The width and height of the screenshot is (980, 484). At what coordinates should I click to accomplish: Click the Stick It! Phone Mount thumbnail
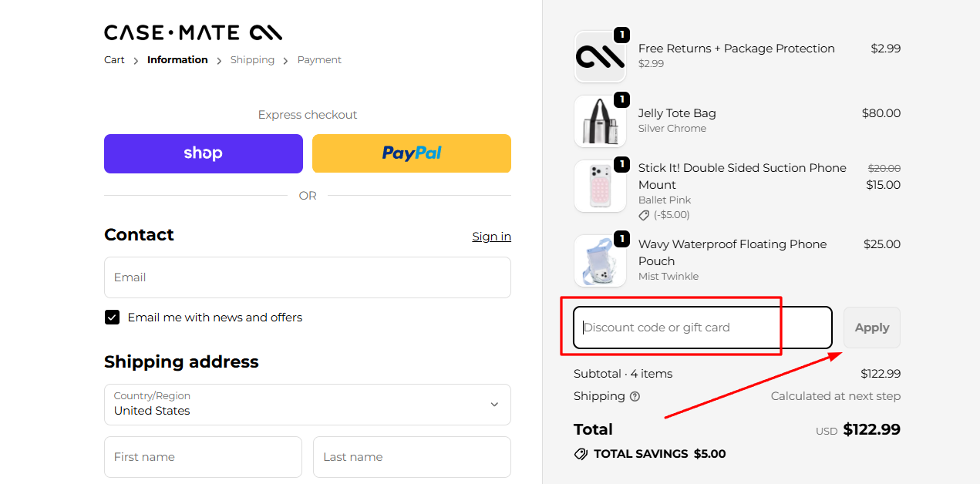point(601,186)
